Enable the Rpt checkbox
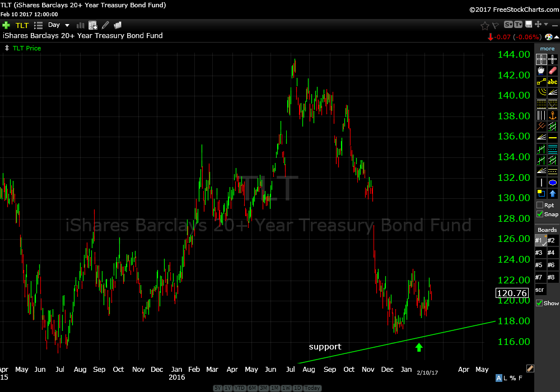This screenshot has width=560, height=392. 540,206
